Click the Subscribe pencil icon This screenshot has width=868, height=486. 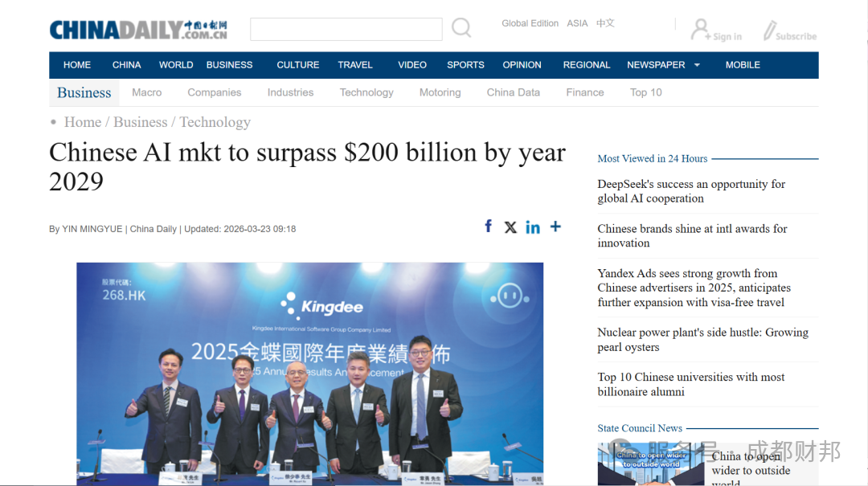(769, 31)
